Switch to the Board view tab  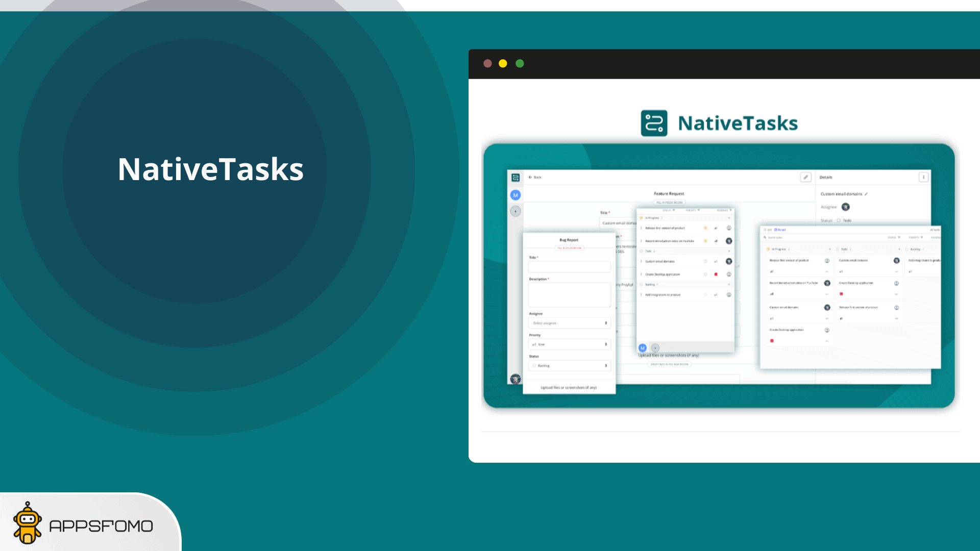coord(780,230)
